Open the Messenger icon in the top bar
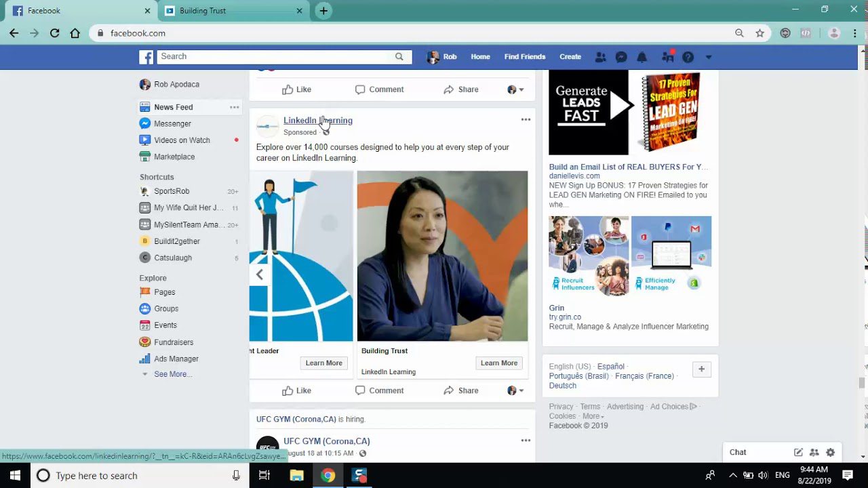868x488 pixels. 621,57
